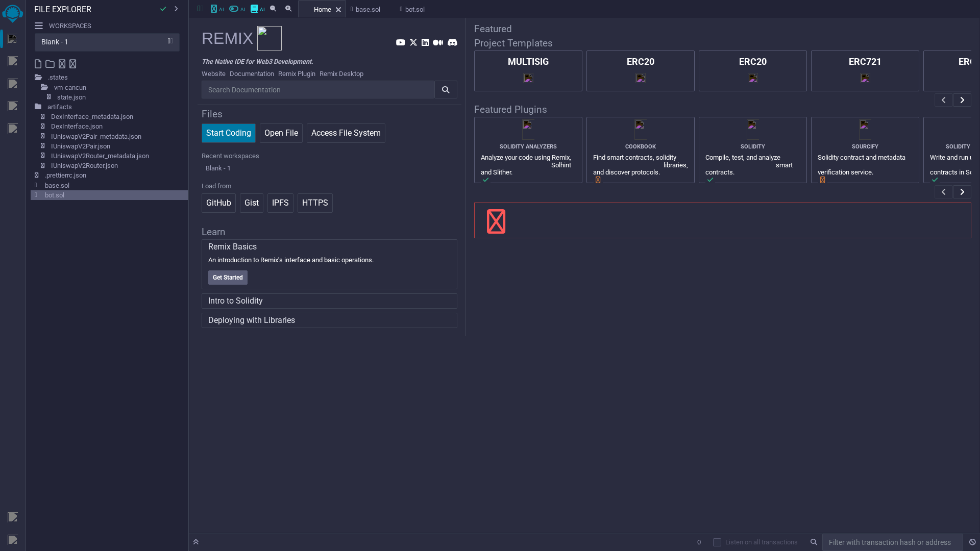Toggle activation checkmark on the Solidity plugin card
This screenshot has height=551, width=980.
710,180
